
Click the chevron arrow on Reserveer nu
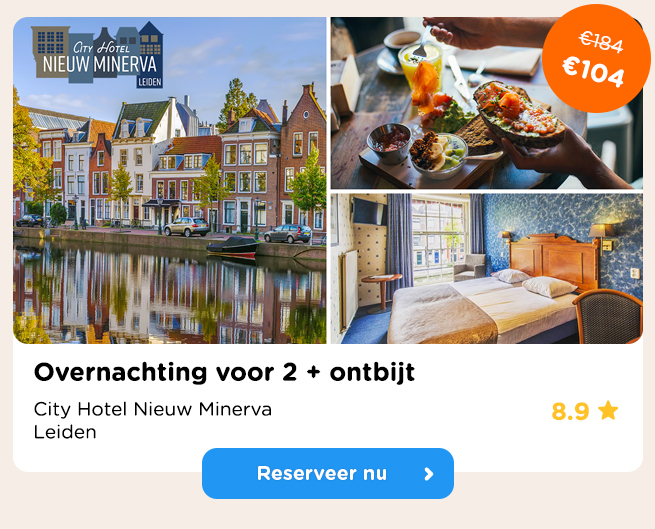[x=429, y=474]
